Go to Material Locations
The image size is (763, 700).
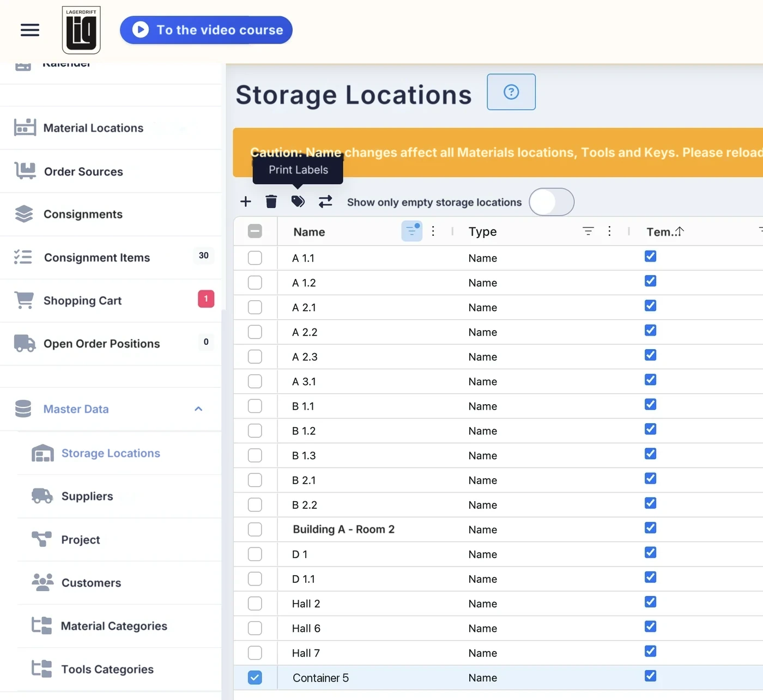coord(111,128)
